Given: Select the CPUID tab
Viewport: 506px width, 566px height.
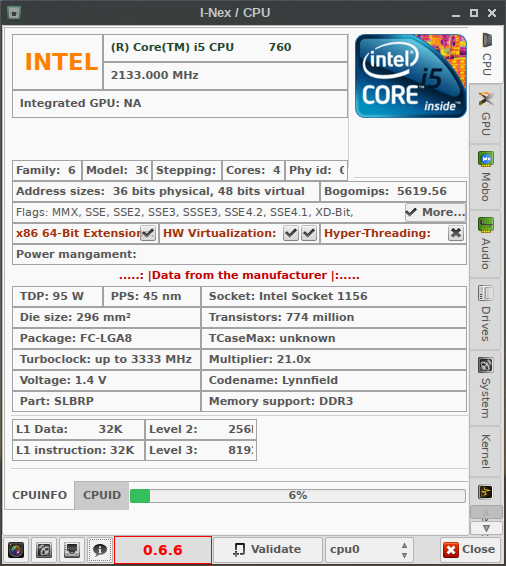Looking at the screenshot, I should [x=102, y=495].
